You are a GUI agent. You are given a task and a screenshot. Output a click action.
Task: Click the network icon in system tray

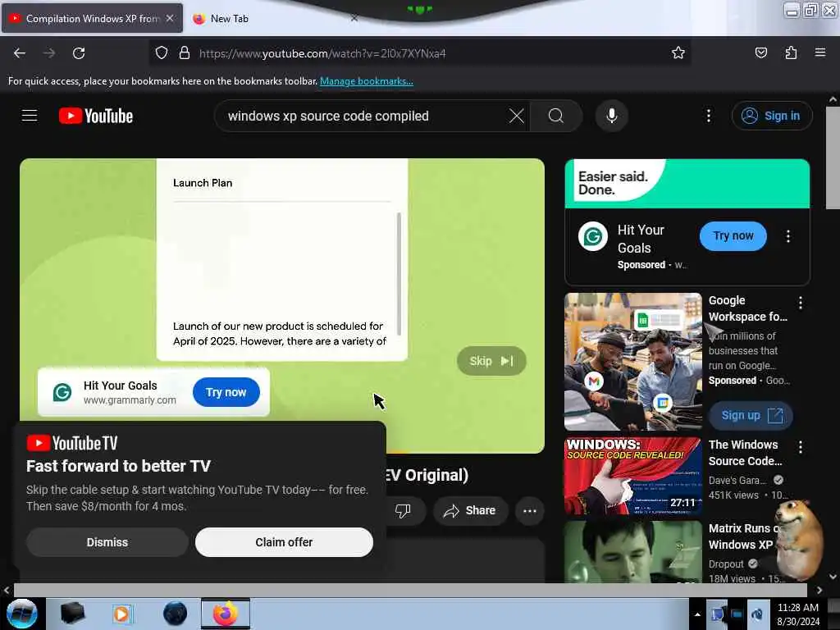click(737, 614)
